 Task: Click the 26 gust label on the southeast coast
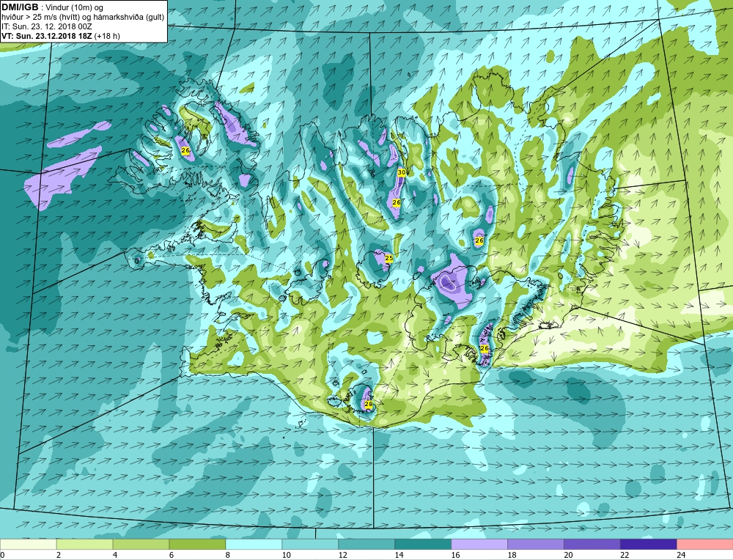coord(485,349)
